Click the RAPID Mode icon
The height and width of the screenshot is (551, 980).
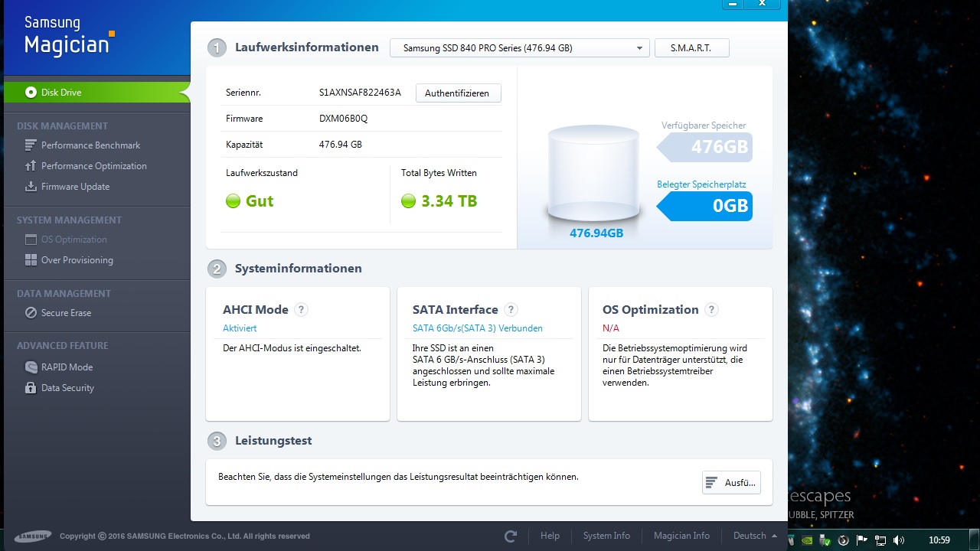coord(31,367)
